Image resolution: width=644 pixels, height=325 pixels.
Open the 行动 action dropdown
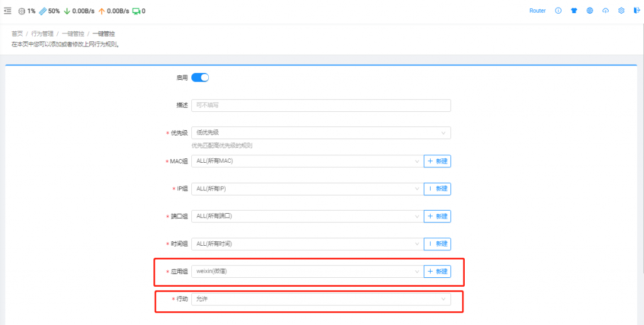coord(321,299)
